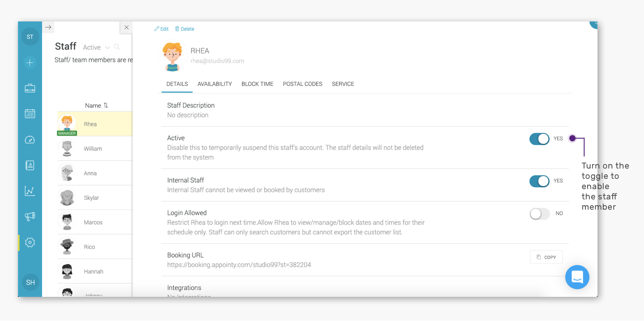Image resolution: width=644 pixels, height=321 pixels.
Task: Select Rico in the staff list
Action: click(x=95, y=247)
